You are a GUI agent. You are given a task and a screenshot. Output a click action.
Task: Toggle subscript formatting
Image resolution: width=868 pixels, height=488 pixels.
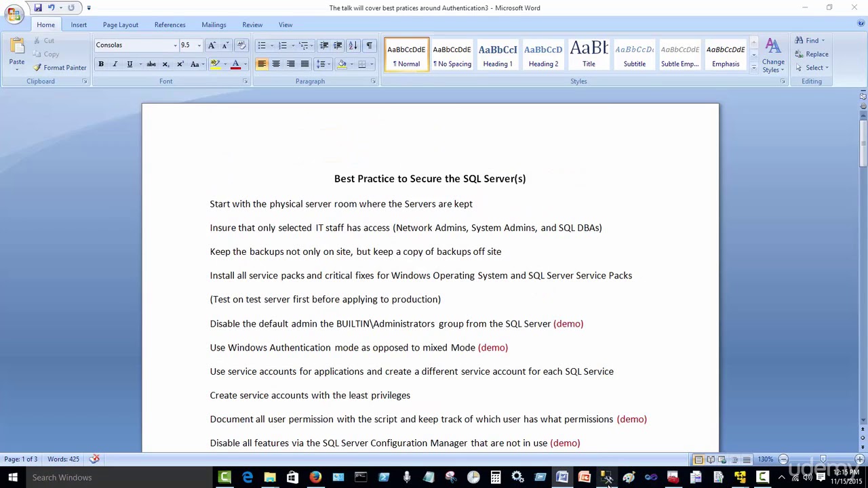[x=165, y=64]
